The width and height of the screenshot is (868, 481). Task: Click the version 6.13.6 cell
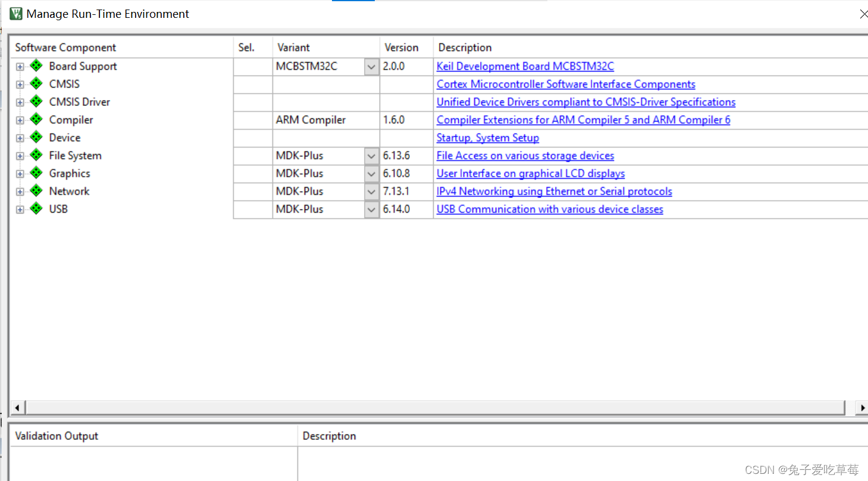pyautogui.click(x=406, y=155)
